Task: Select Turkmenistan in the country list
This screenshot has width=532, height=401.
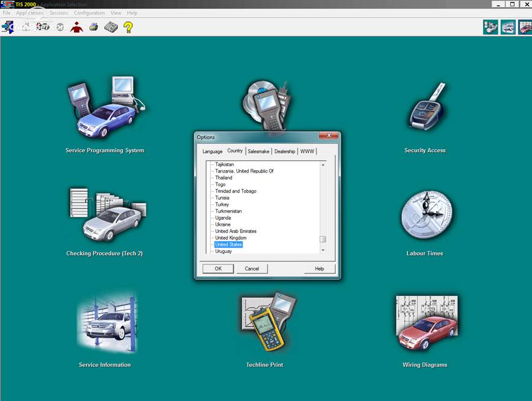Action: pos(228,211)
